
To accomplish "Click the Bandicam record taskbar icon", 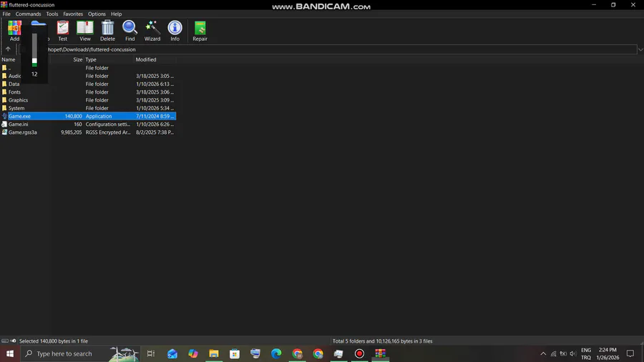I will click(359, 353).
